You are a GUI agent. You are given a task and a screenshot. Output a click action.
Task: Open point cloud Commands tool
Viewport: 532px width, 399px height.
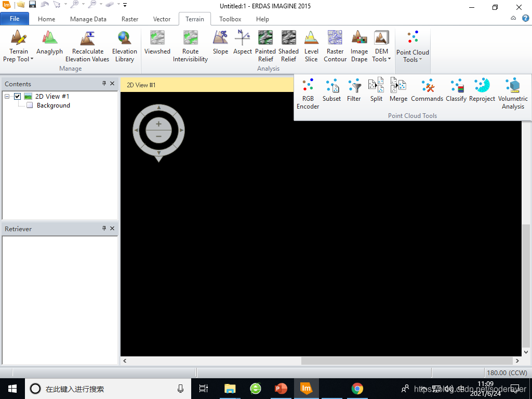click(427, 90)
